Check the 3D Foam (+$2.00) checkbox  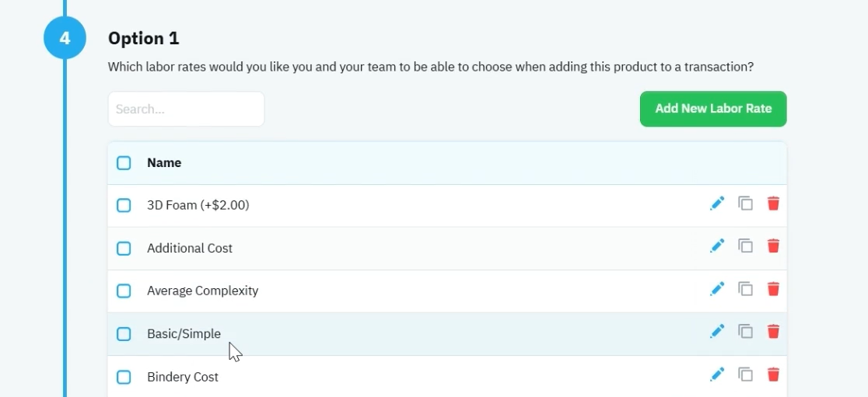click(124, 206)
